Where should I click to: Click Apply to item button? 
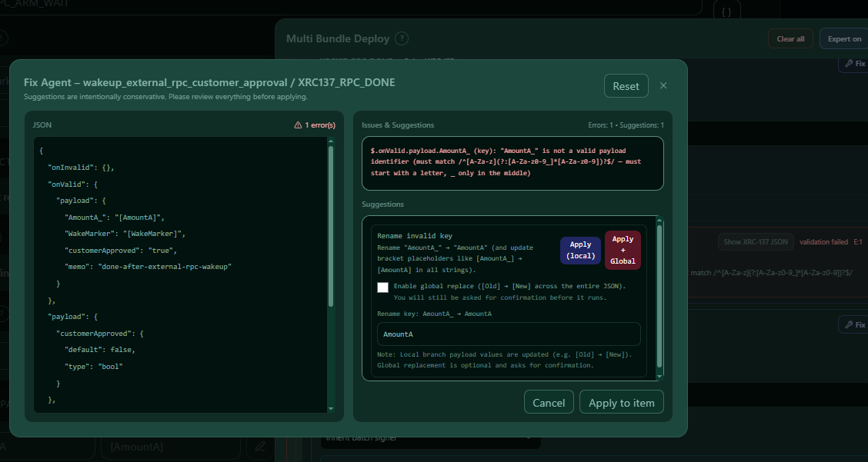tap(621, 402)
